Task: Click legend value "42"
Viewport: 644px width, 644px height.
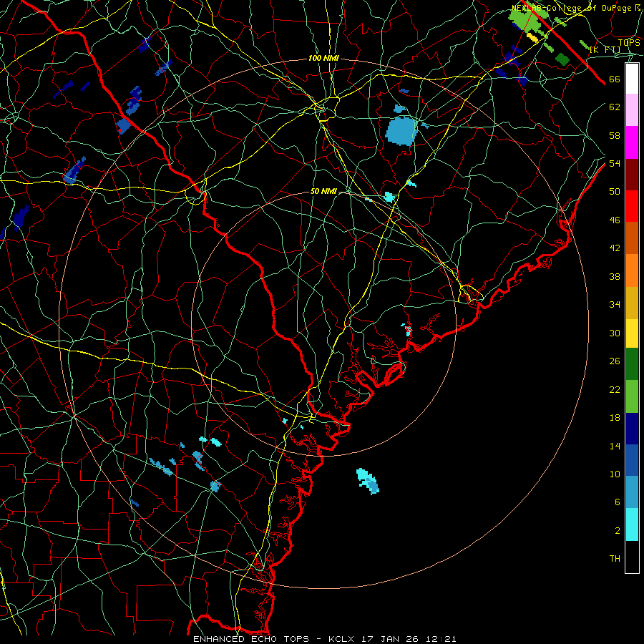Action: tap(615, 248)
